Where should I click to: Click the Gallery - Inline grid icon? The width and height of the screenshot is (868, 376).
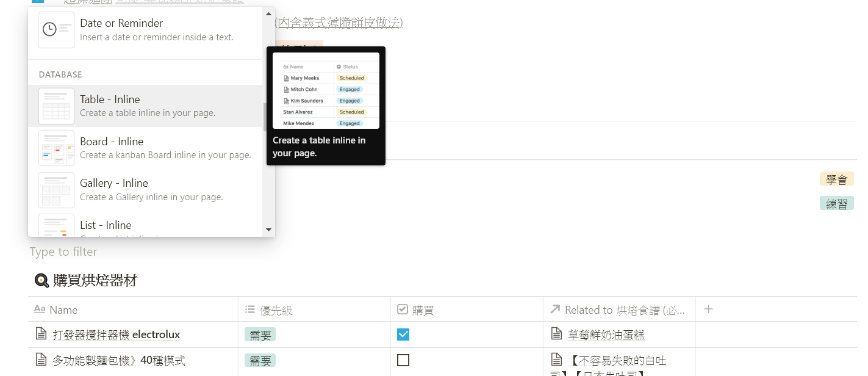(56, 190)
